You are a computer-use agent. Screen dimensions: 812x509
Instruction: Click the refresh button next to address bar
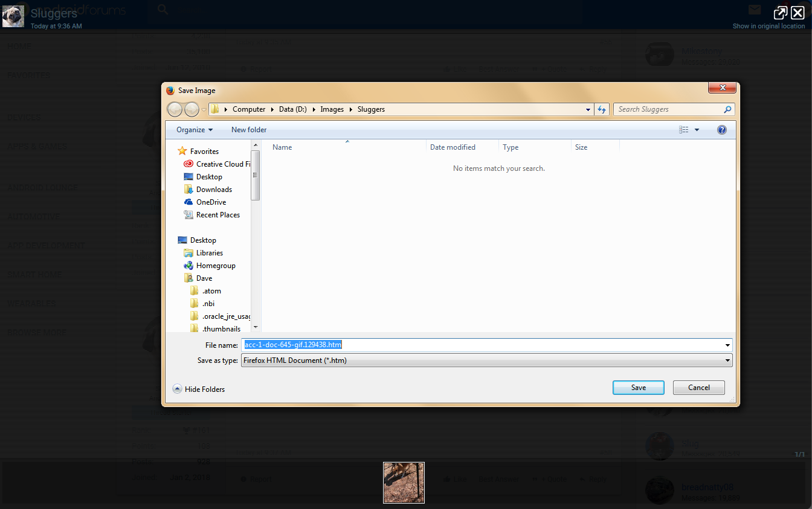(601, 109)
